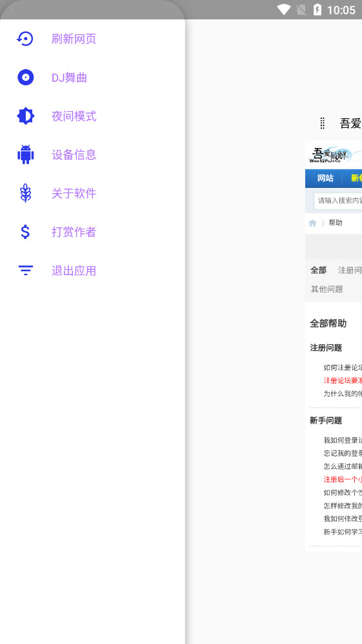Image resolution: width=362 pixels, height=644 pixels.
Task: Select the 全部 help category tab
Action: [x=318, y=270]
